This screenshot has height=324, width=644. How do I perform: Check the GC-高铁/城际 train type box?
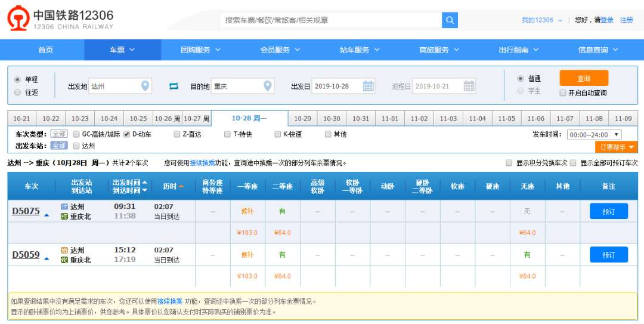pyautogui.click(x=76, y=134)
